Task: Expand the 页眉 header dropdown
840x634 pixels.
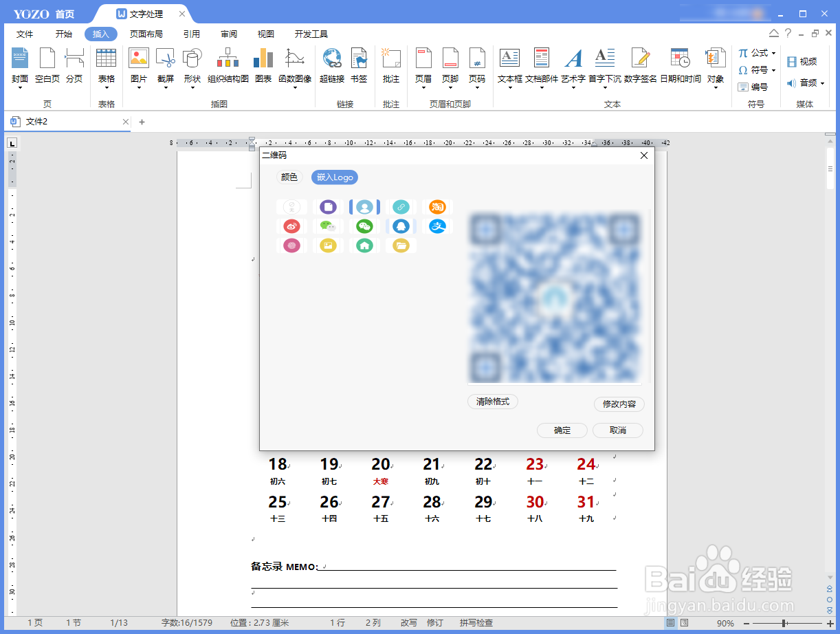Action: (x=423, y=88)
